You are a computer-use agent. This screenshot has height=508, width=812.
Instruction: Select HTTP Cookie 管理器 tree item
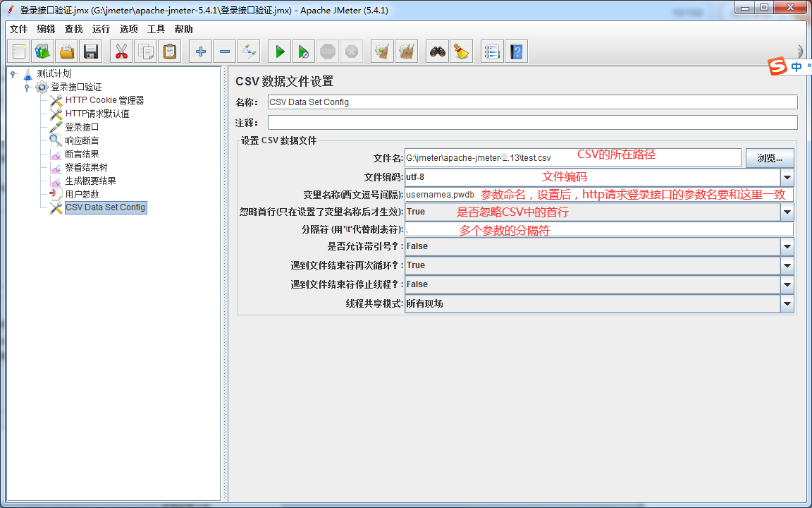tap(104, 101)
